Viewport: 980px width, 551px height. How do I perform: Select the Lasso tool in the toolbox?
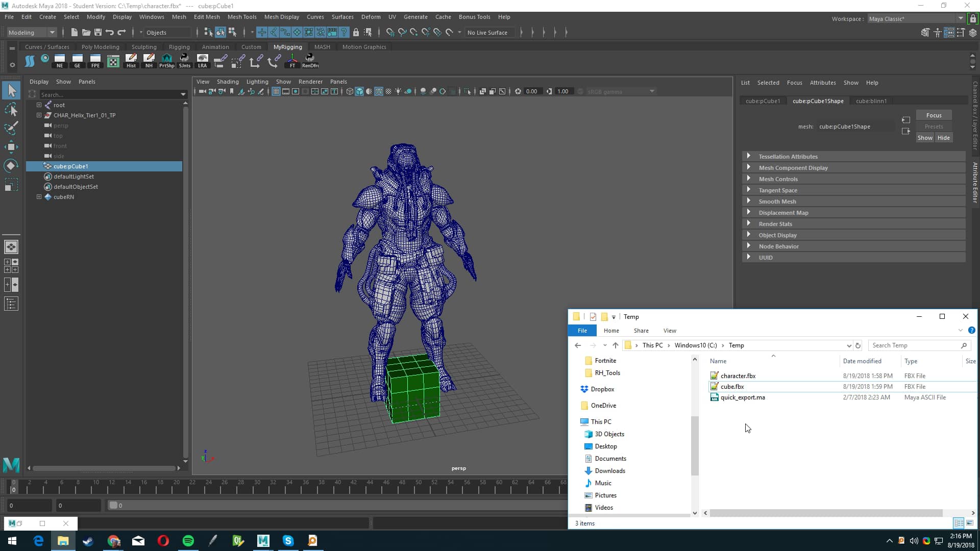point(11,110)
